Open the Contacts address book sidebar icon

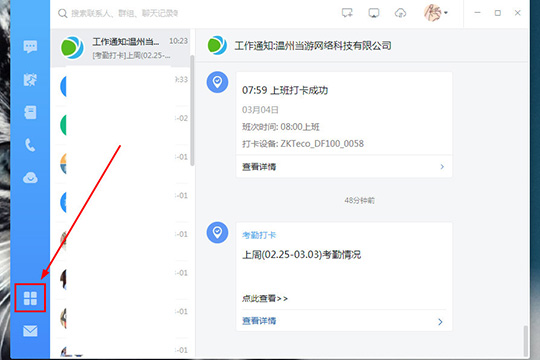tap(30, 113)
